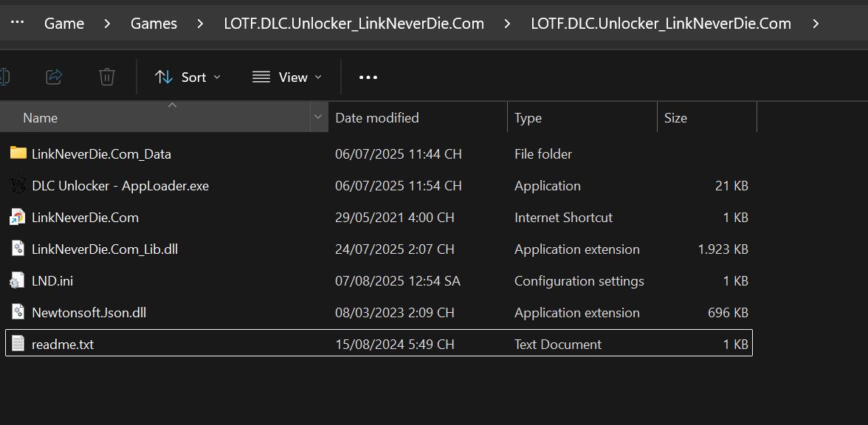Select readme.txt file icon
This screenshot has width=868, height=425.
pyautogui.click(x=18, y=344)
